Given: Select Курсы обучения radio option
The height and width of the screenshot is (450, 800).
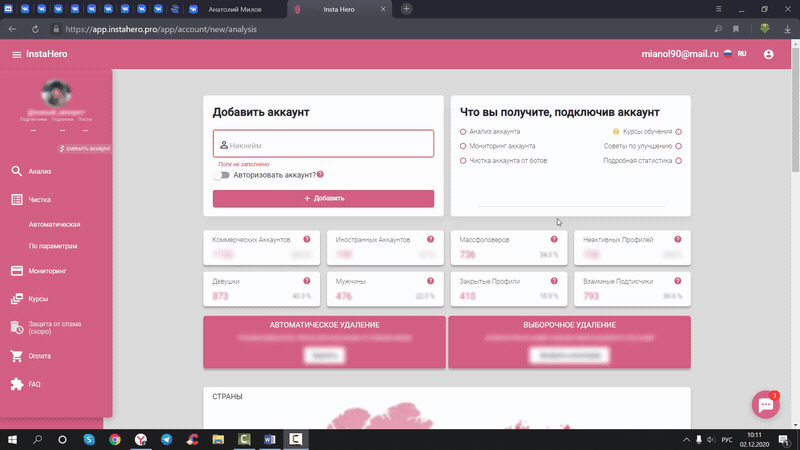Looking at the screenshot, I should 678,132.
